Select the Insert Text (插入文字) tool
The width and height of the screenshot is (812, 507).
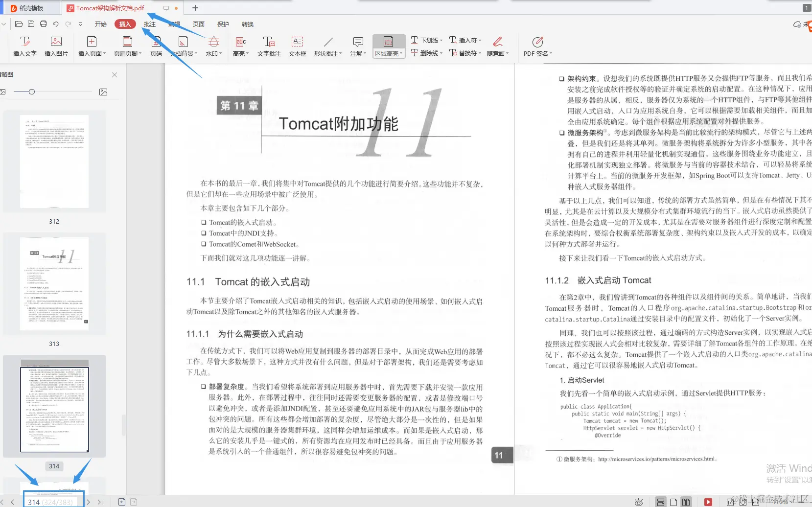coord(25,47)
